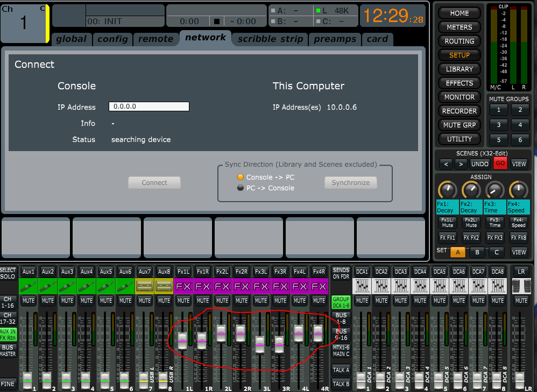This screenshot has height=392, width=537.
Task: Switch to the global tab
Action: (71, 39)
